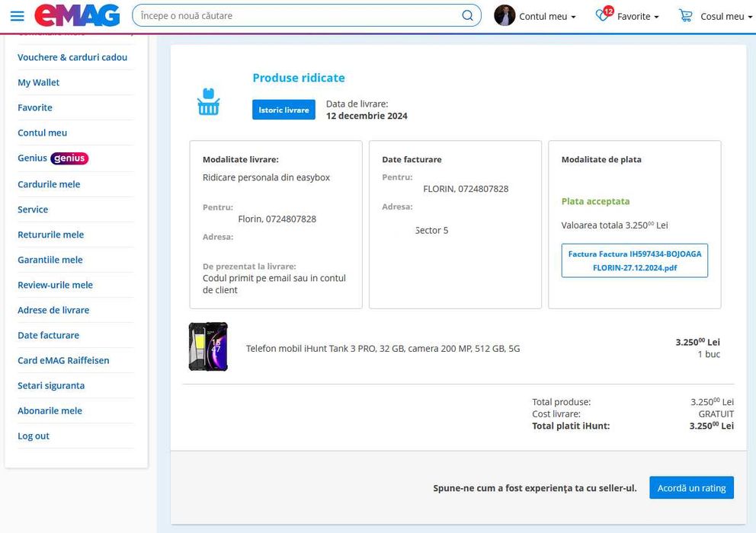Open Cardurile mele
This screenshot has width=756, height=533.
[x=49, y=184]
